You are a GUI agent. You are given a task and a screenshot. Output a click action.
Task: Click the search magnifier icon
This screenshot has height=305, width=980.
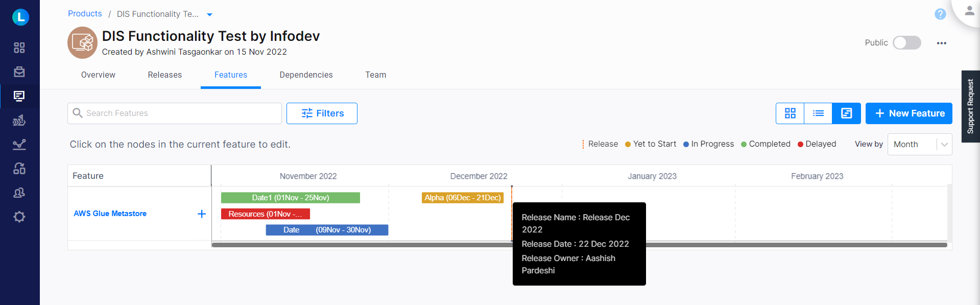click(x=78, y=113)
